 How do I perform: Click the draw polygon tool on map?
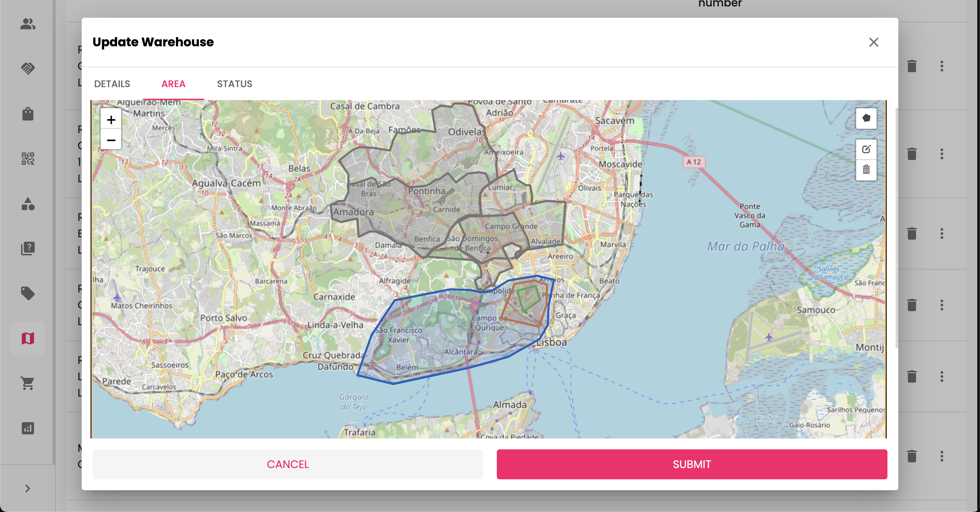pyautogui.click(x=866, y=118)
